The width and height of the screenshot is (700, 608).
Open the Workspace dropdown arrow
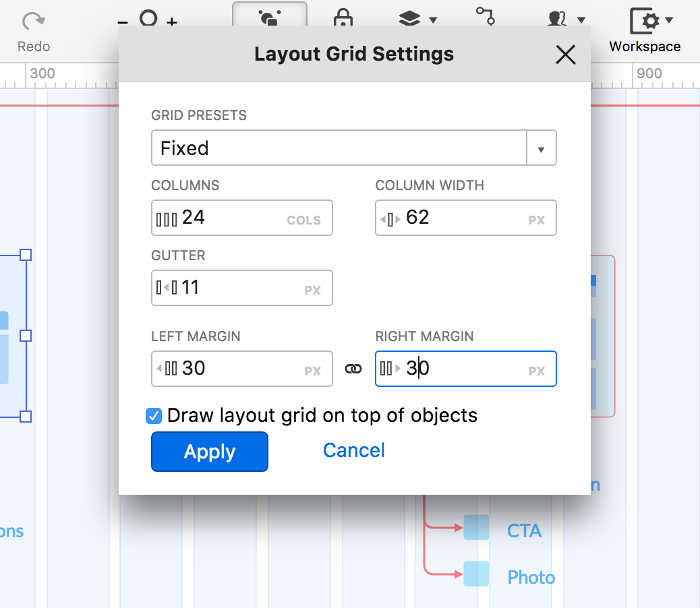[x=669, y=20]
